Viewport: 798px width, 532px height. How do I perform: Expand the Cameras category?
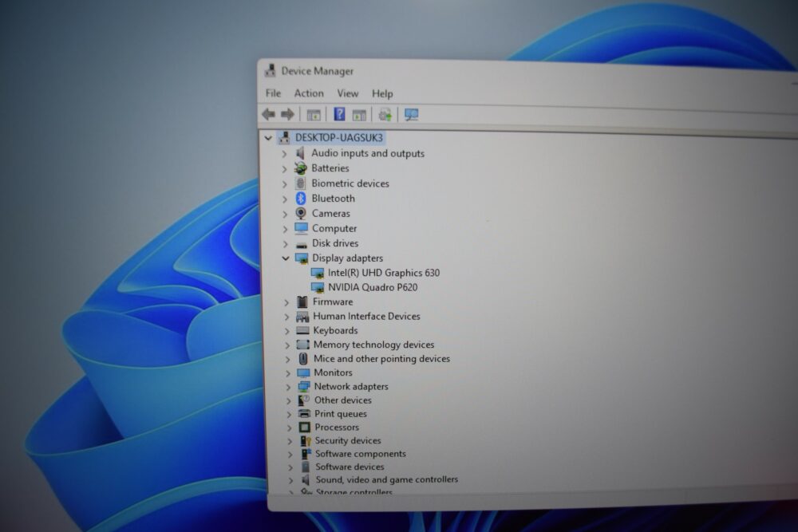click(285, 214)
